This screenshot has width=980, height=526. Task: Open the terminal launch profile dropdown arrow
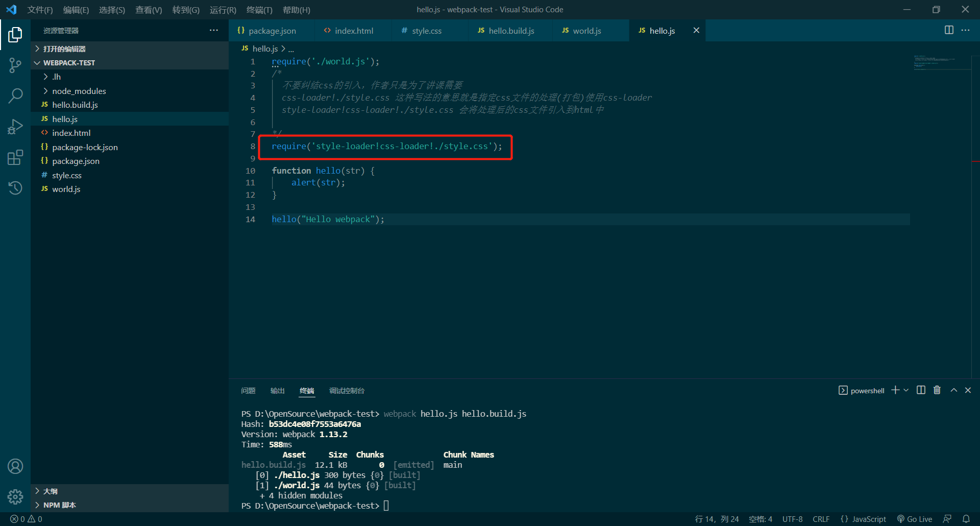[906, 390]
